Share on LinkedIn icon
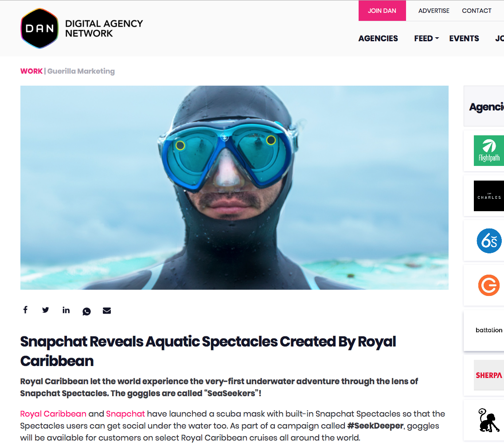Screen dimensions: 504x445 (x=66, y=310)
